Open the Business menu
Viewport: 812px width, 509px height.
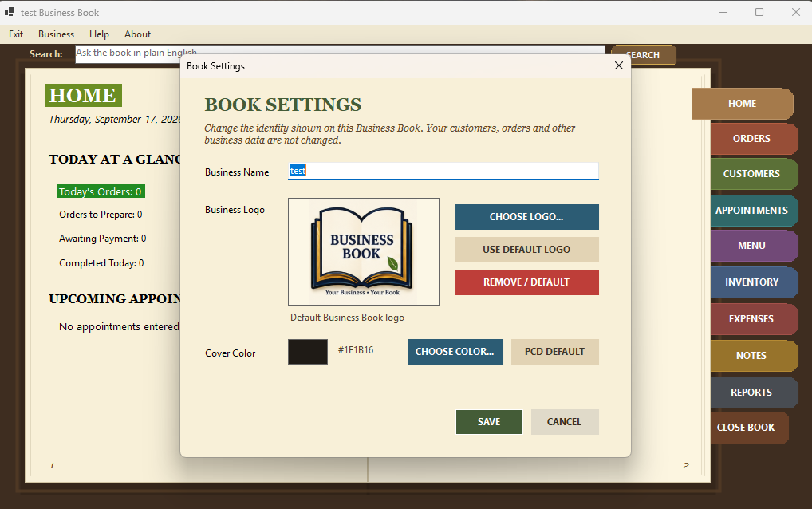[x=56, y=34]
